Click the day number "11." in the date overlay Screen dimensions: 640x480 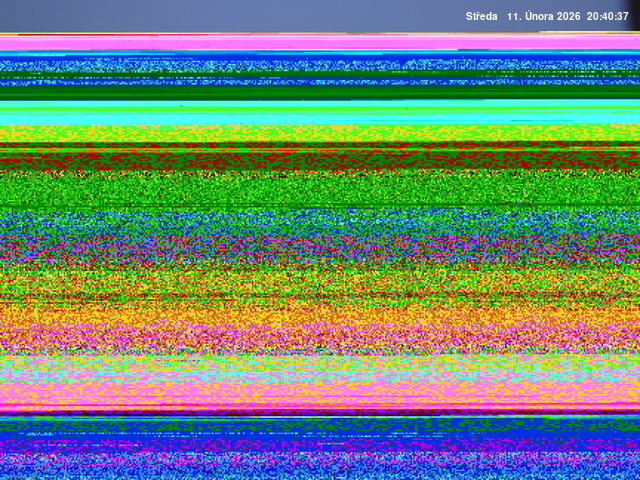point(515,16)
